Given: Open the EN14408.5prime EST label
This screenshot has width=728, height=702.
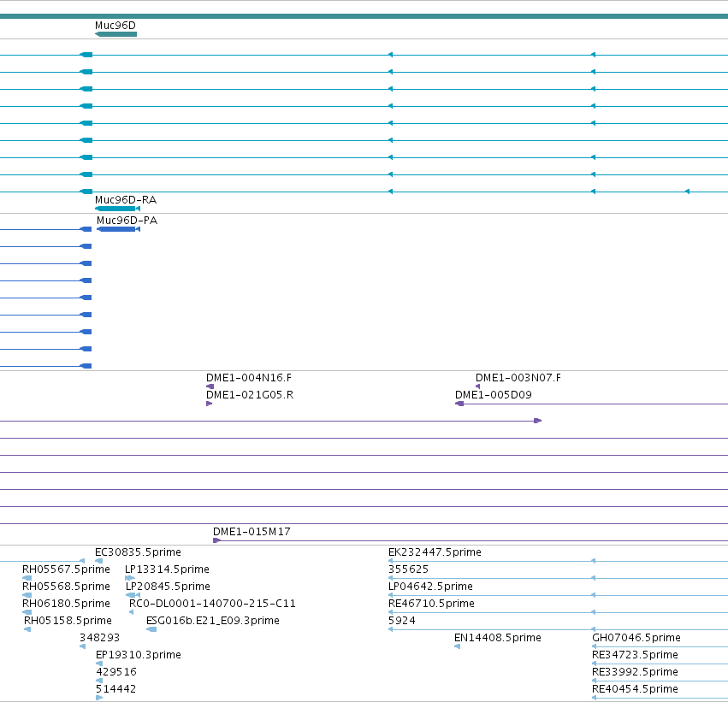Looking at the screenshot, I should coord(498,638).
